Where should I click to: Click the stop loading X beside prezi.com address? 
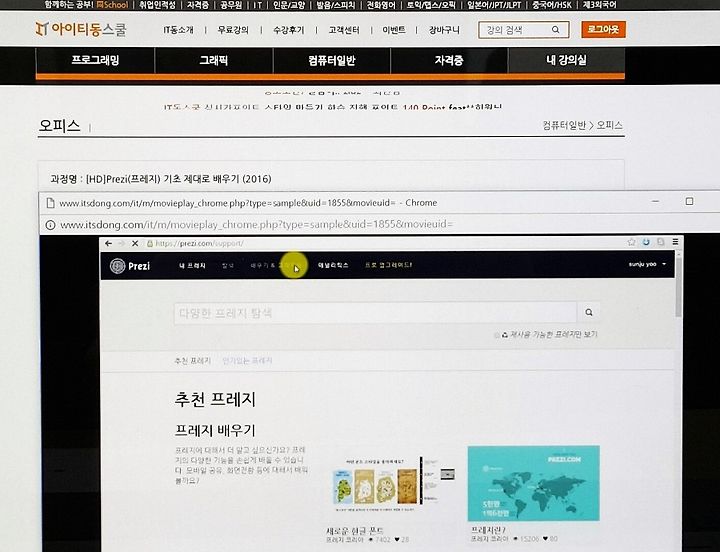click(135, 243)
